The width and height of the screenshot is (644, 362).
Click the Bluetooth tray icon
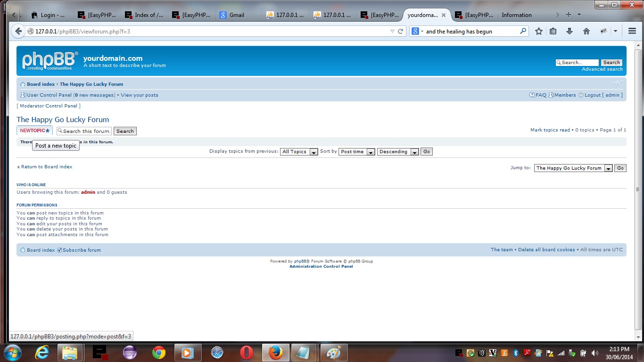pos(515,353)
